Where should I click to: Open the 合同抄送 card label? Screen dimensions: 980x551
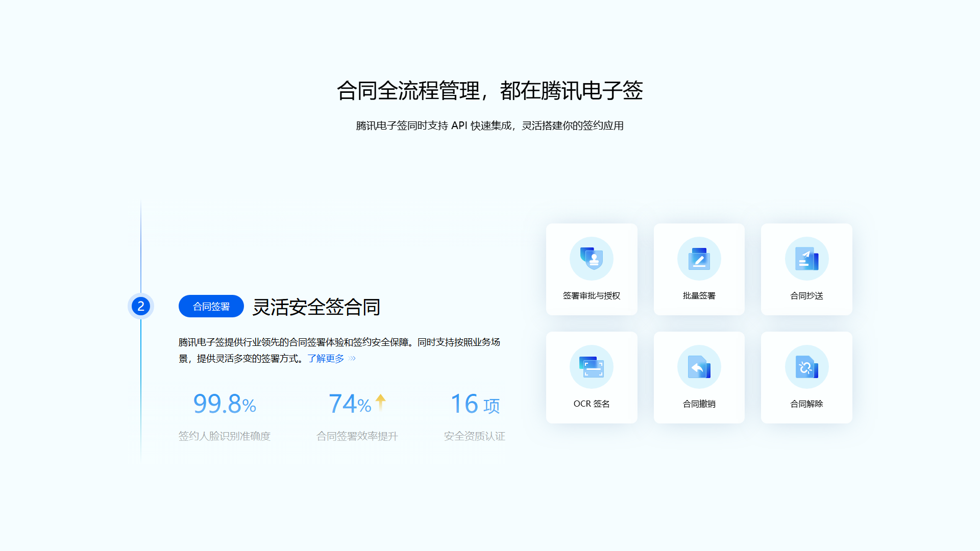click(806, 296)
